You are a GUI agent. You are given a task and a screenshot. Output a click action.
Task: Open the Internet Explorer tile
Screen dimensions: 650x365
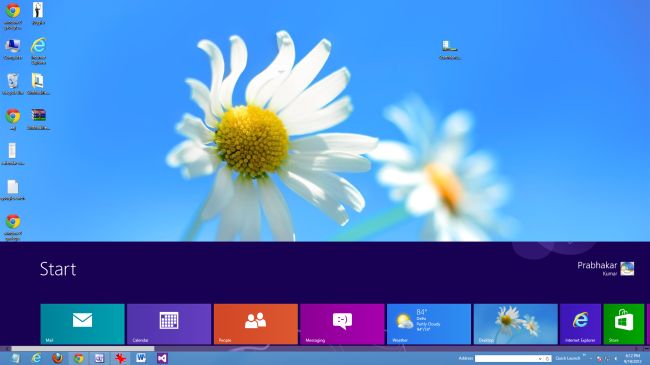click(580, 324)
